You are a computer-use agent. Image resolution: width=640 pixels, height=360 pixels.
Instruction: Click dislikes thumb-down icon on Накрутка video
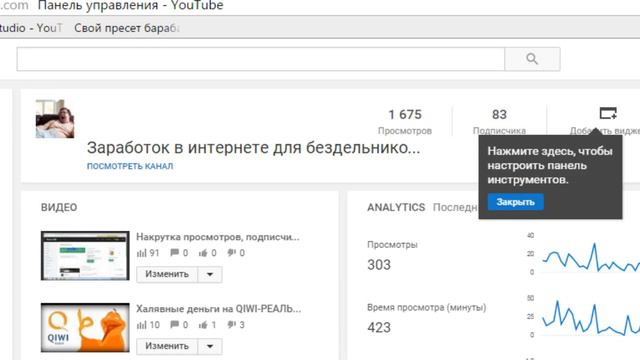(x=232, y=253)
